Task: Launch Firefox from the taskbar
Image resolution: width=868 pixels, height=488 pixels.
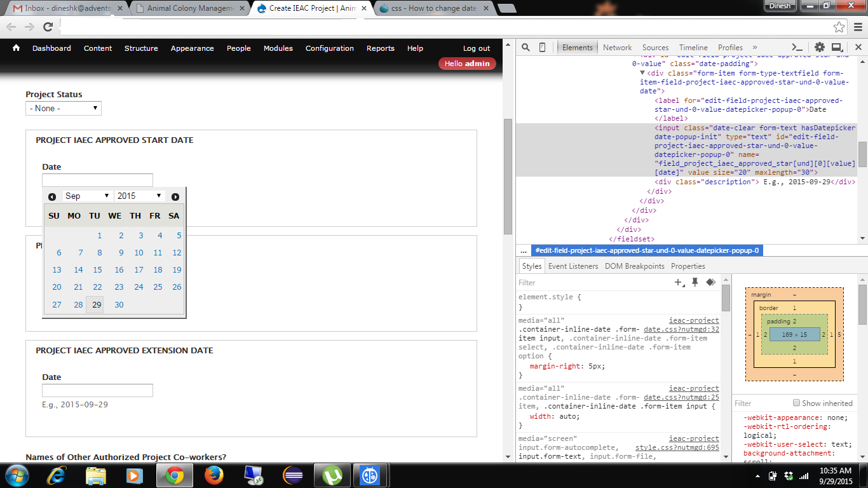Action: tap(214, 475)
